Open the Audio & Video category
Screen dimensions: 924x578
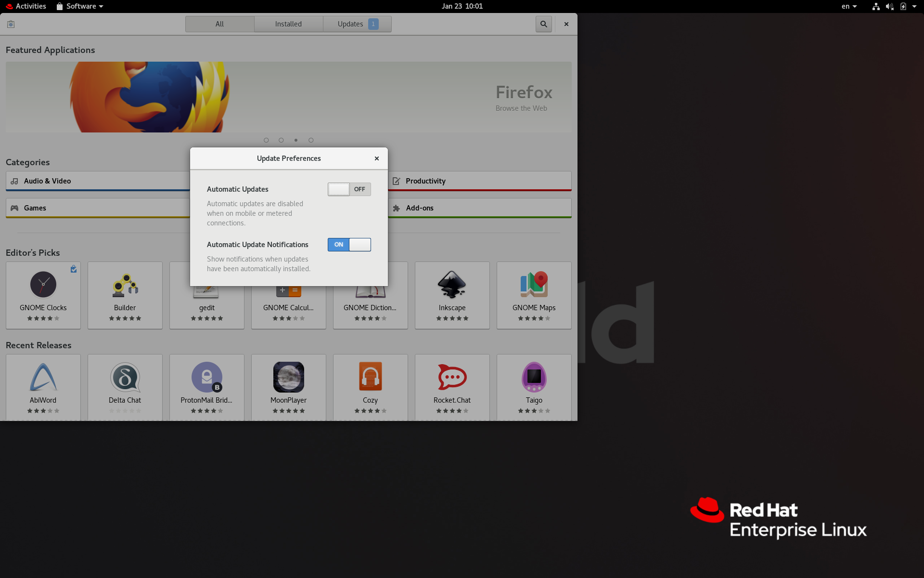(98, 181)
